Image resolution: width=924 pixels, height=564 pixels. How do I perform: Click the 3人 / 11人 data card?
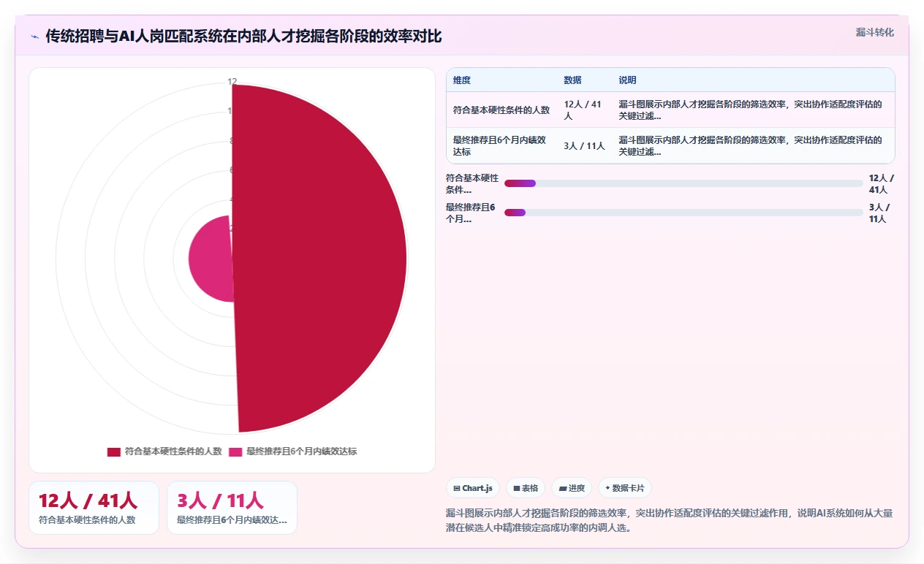pyautogui.click(x=232, y=508)
